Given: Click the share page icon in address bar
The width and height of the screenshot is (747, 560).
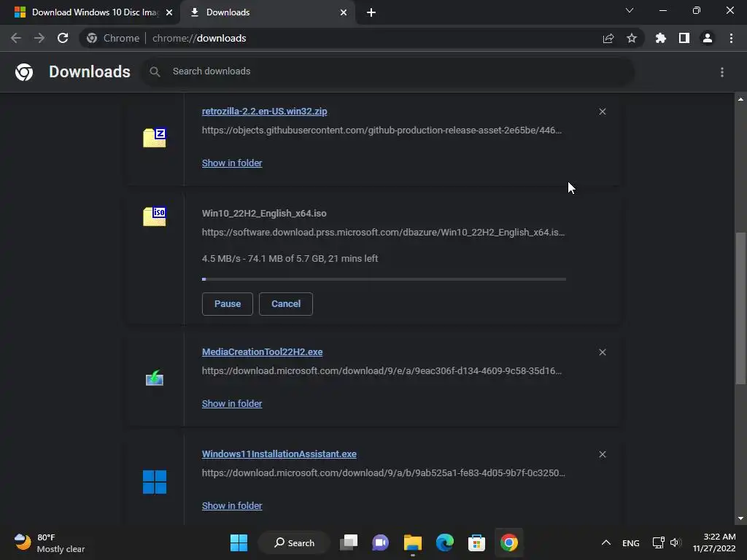Looking at the screenshot, I should (x=608, y=38).
